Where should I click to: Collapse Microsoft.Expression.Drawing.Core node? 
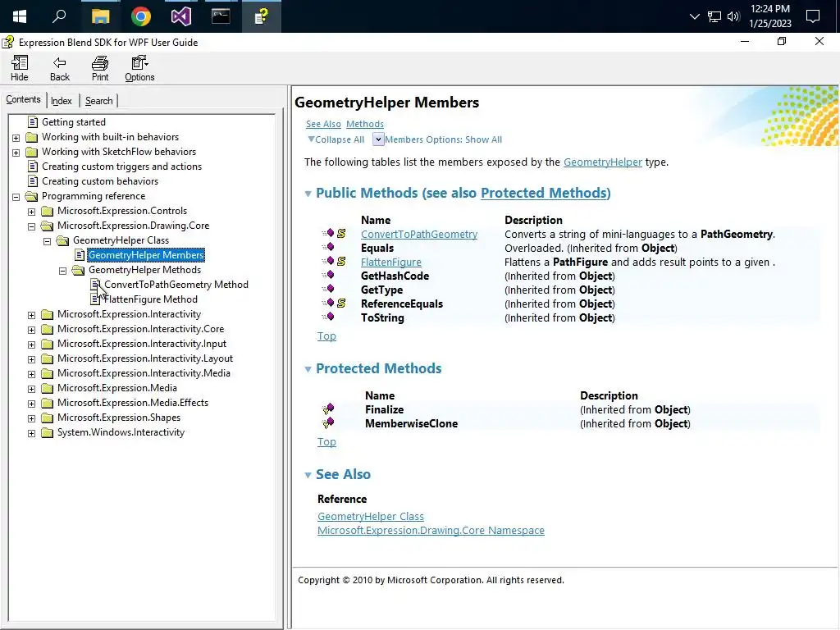click(32, 226)
